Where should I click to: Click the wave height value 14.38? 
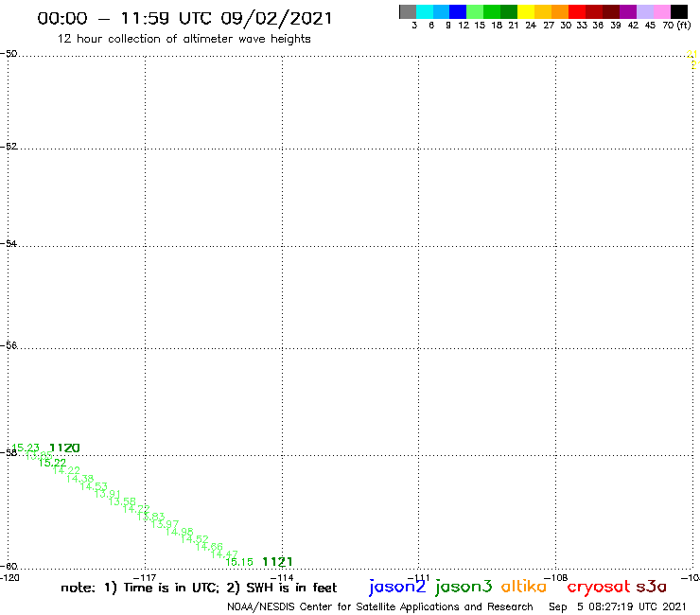pos(79,479)
